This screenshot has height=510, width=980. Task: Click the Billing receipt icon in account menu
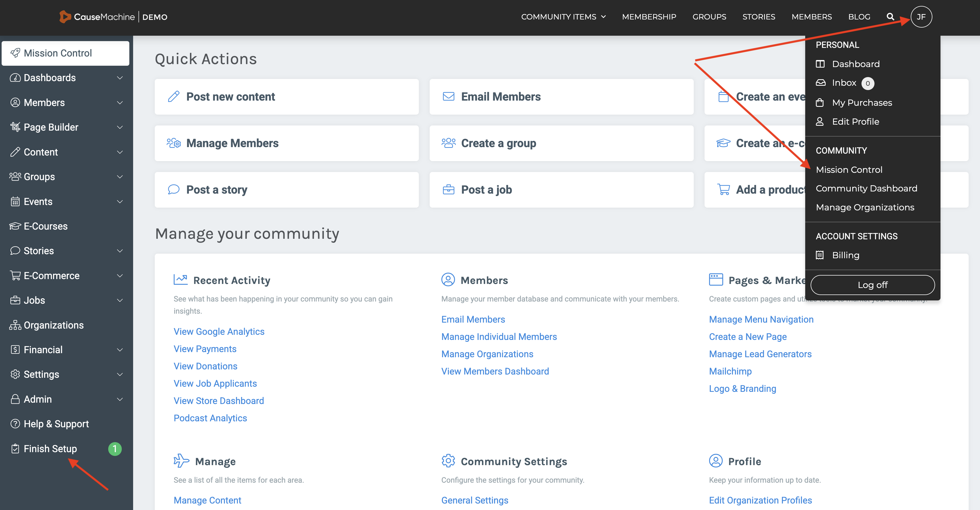tap(820, 255)
